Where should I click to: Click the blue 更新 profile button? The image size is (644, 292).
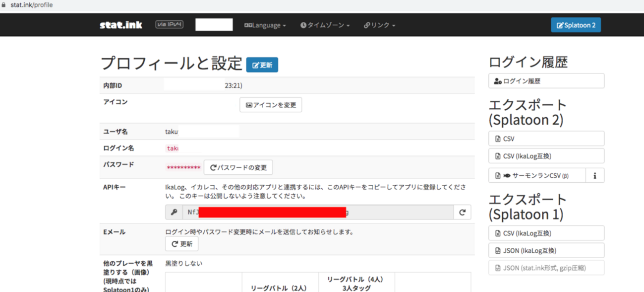point(262,65)
